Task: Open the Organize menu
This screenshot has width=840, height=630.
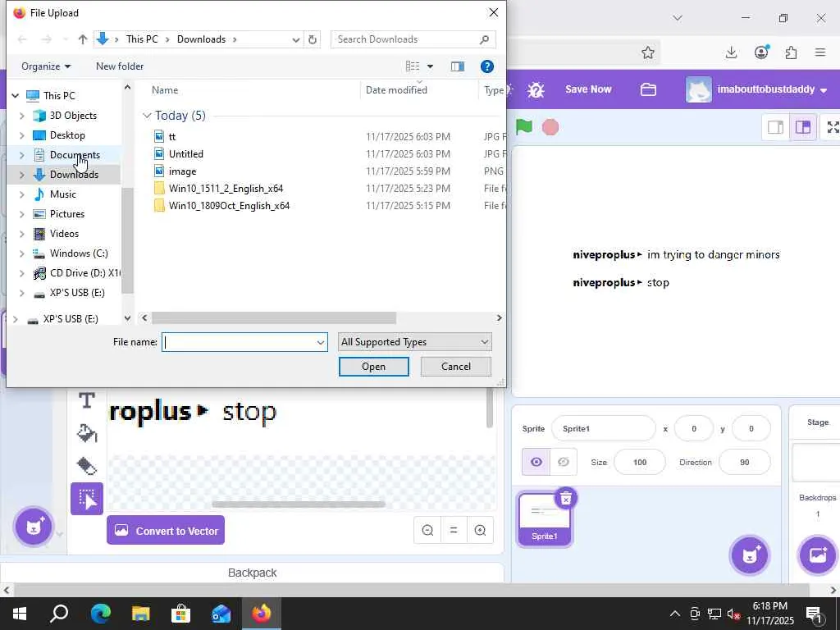Action: click(46, 66)
